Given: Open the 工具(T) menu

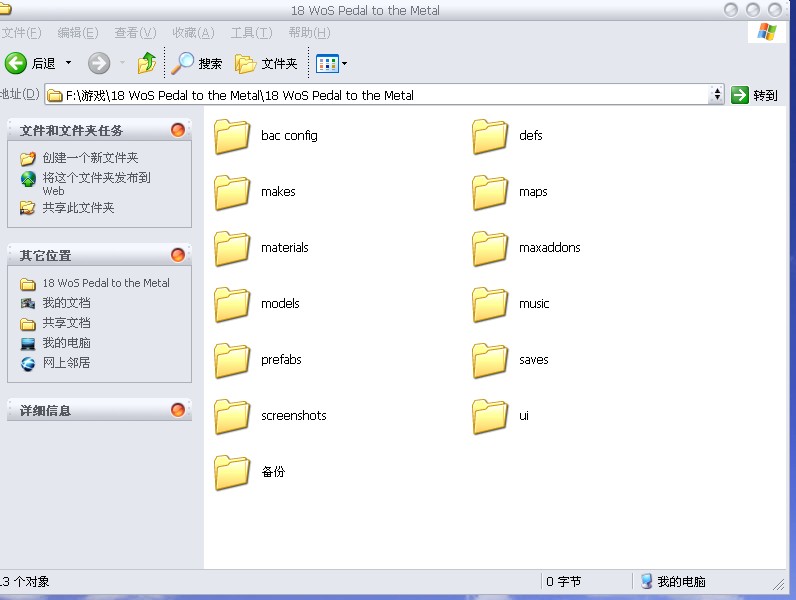Looking at the screenshot, I should click(x=249, y=33).
